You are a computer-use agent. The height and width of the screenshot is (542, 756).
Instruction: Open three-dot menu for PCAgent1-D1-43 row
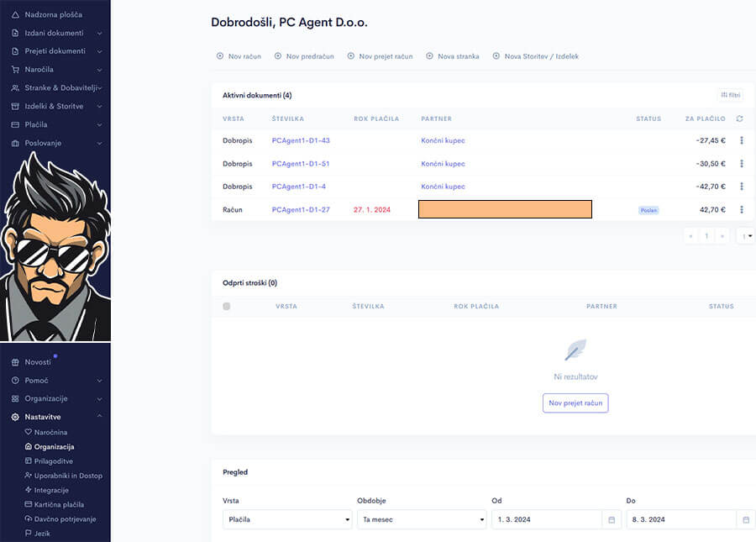(741, 140)
